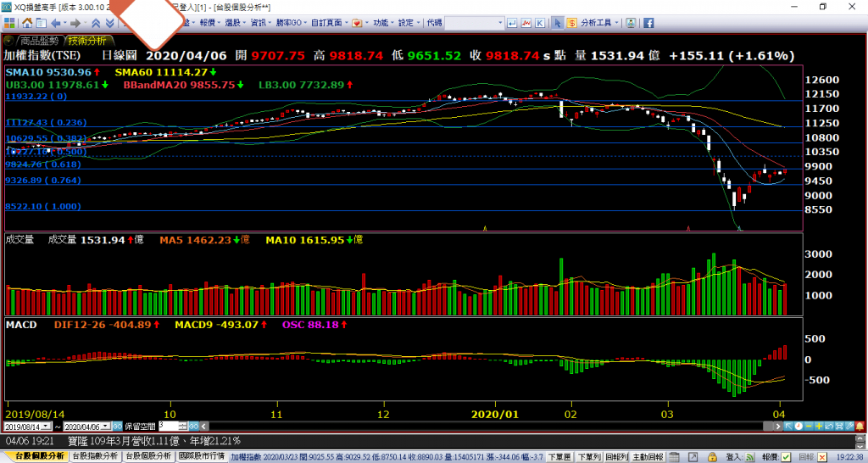Click the 下單匣 button
This screenshot has height=463, width=868.
(558, 456)
